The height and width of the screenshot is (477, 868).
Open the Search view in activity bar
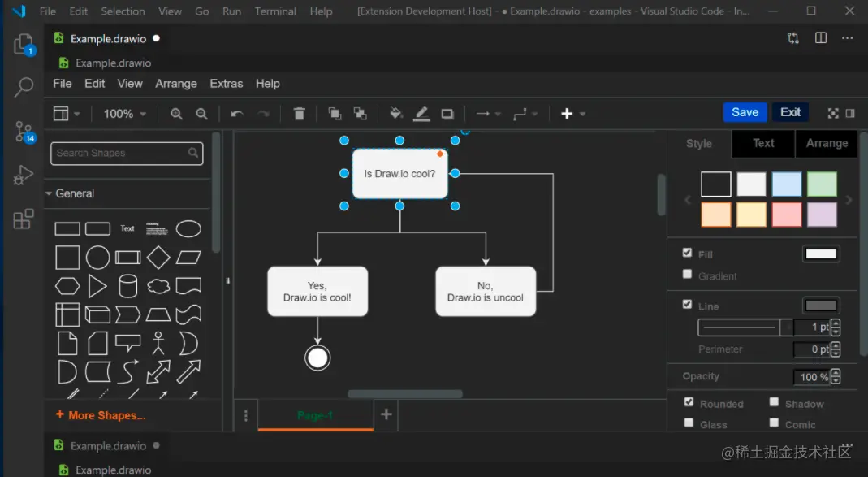click(x=24, y=87)
